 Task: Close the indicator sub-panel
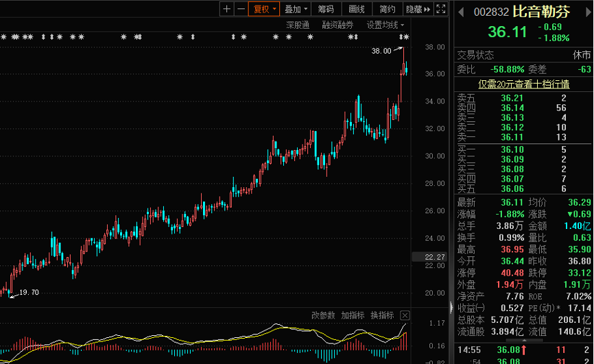click(405, 315)
